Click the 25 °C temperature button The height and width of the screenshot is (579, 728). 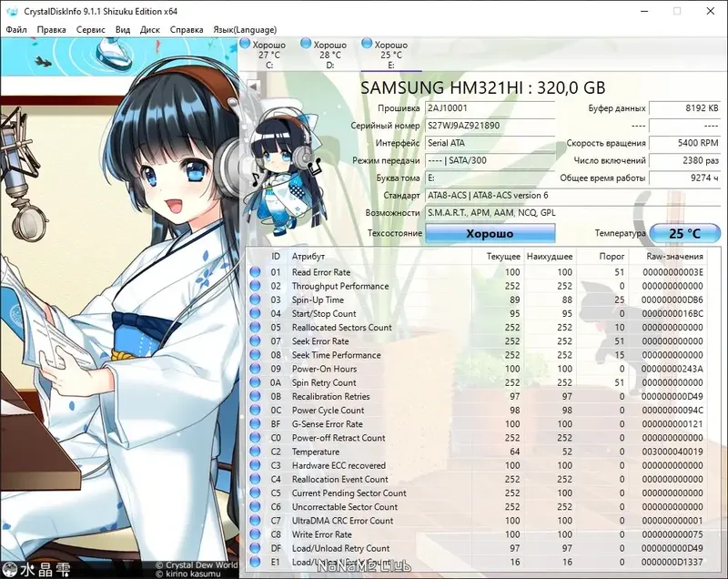[x=684, y=234]
